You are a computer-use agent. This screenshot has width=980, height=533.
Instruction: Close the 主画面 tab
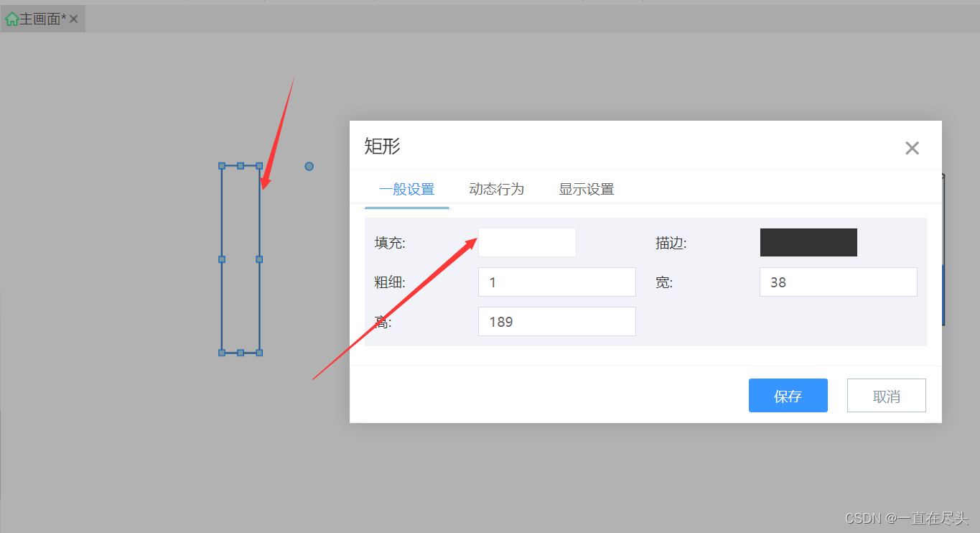[x=73, y=18]
